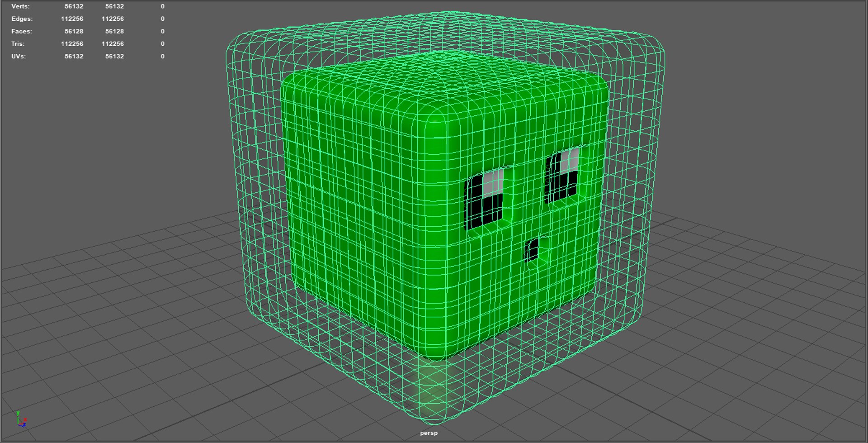
Task: Click the right slime eye on the cube
Action: tap(562, 175)
